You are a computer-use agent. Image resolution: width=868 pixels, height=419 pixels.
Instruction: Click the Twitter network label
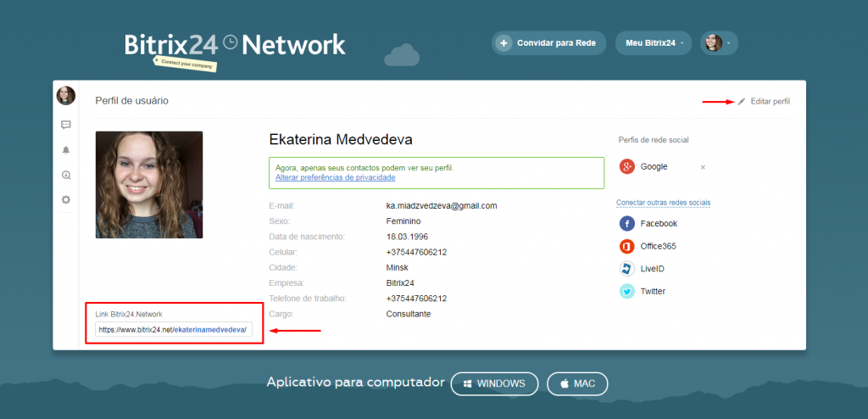tap(653, 291)
